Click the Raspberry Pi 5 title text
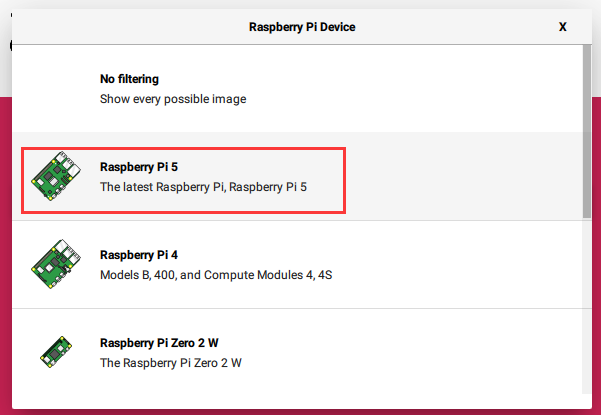This screenshot has height=415, width=601. click(x=139, y=167)
